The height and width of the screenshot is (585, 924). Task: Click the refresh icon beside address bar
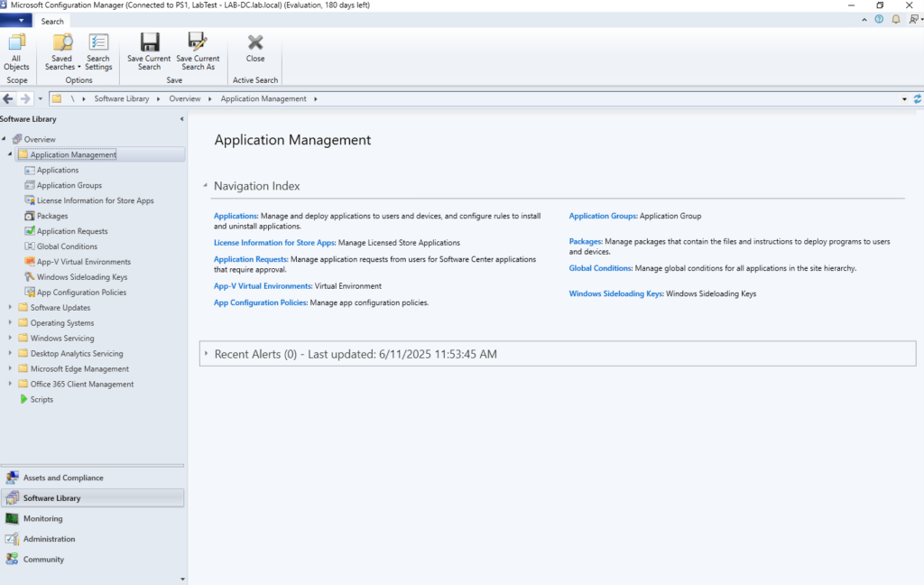point(918,98)
